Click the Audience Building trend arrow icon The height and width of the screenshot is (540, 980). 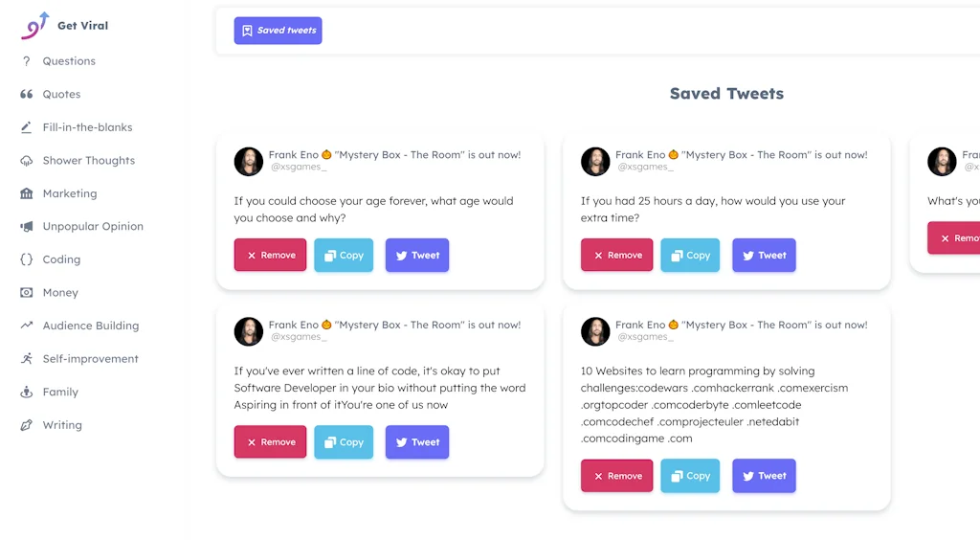27,326
